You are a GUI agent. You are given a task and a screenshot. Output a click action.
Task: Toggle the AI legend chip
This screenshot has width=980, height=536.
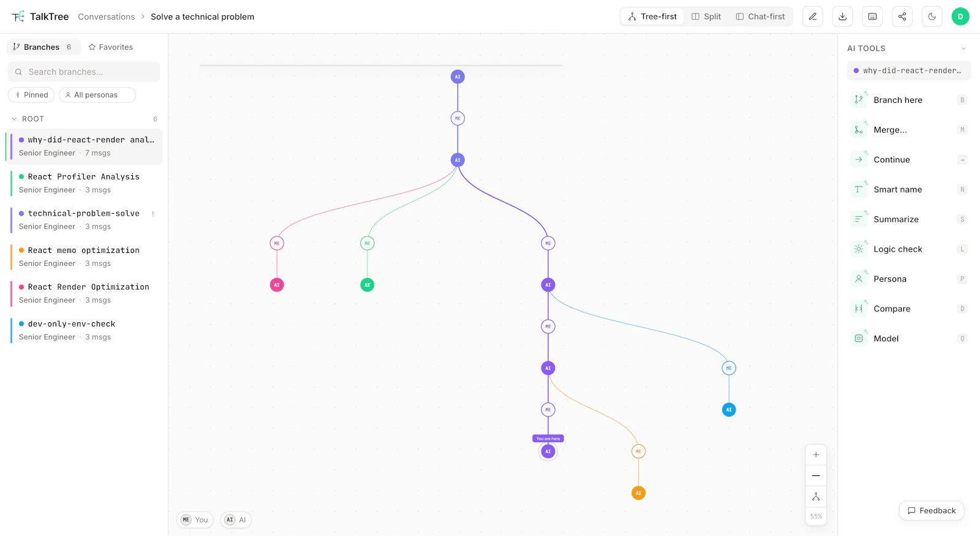coord(236,520)
